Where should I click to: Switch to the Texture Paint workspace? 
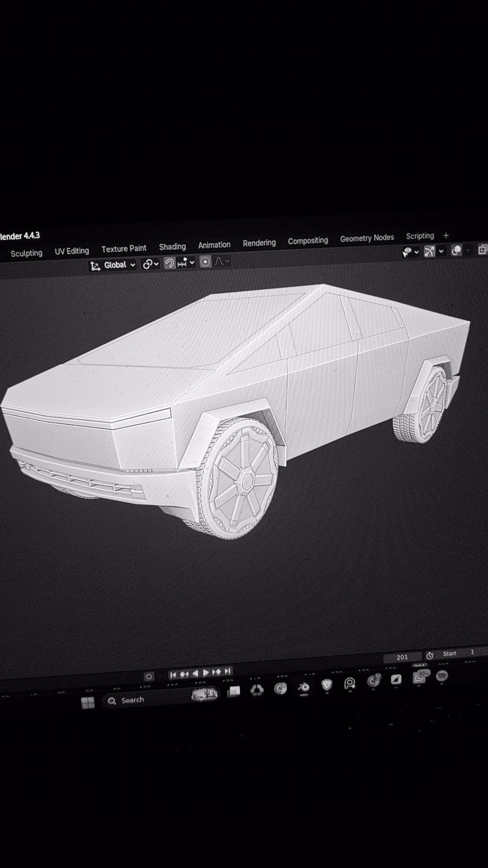click(124, 249)
